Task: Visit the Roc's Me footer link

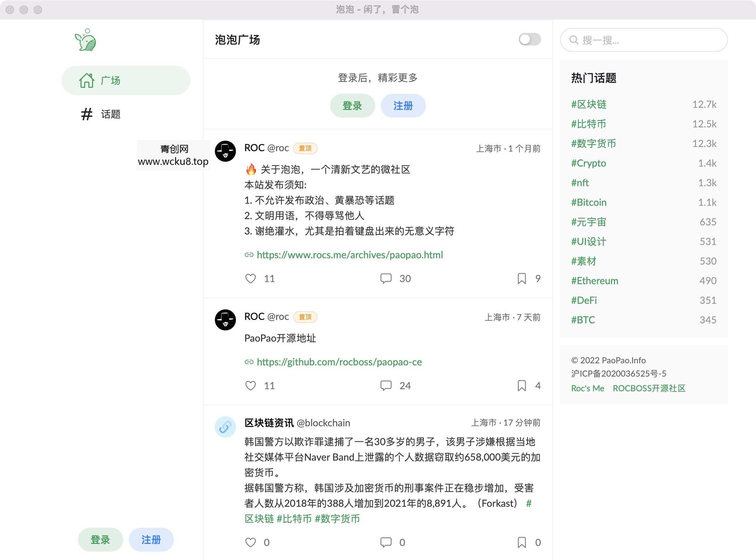Action: (x=587, y=388)
